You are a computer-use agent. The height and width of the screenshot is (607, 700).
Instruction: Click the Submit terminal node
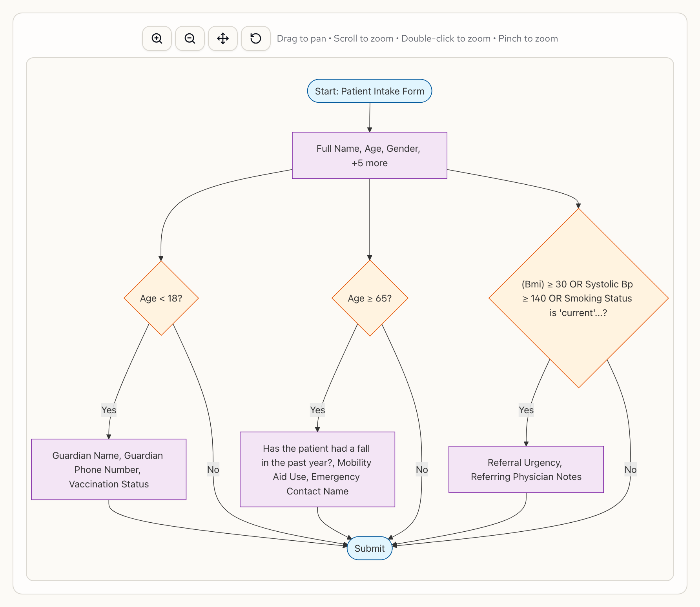coord(369,548)
